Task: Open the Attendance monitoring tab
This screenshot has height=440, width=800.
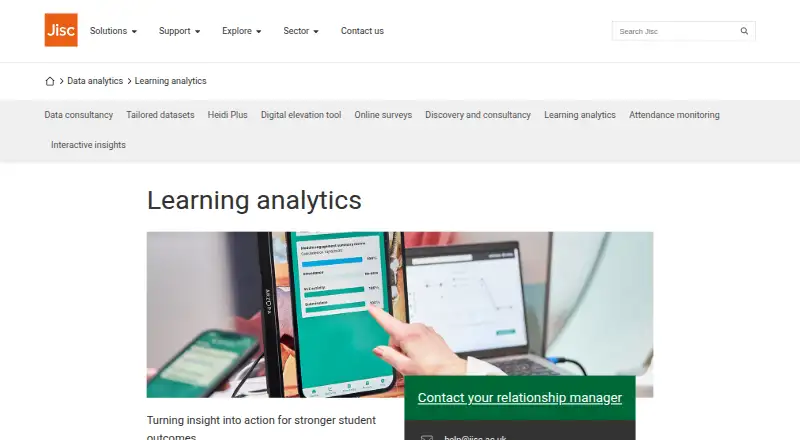Action: [x=674, y=115]
